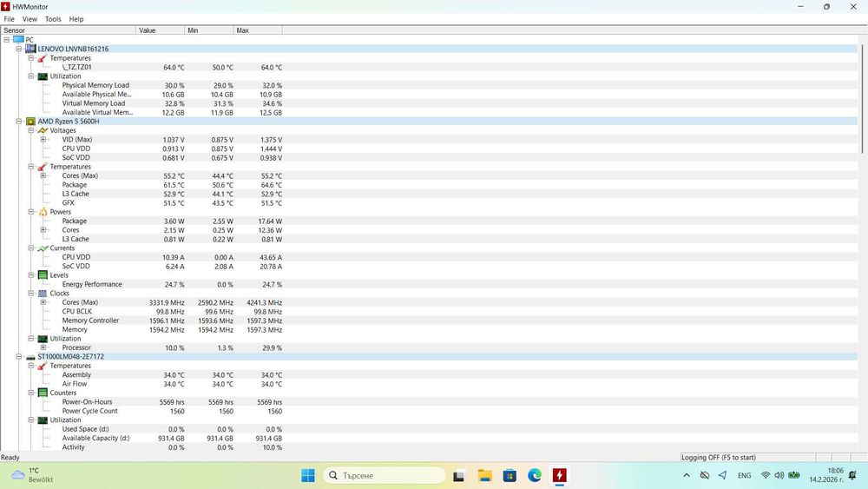This screenshot has width=868, height=489.
Task: Click the Powers flame icon
Action: [43, 212]
